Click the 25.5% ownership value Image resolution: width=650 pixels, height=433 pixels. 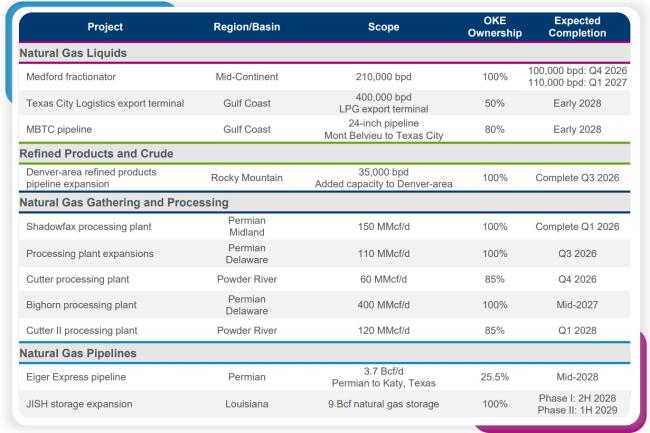[x=495, y=377]
